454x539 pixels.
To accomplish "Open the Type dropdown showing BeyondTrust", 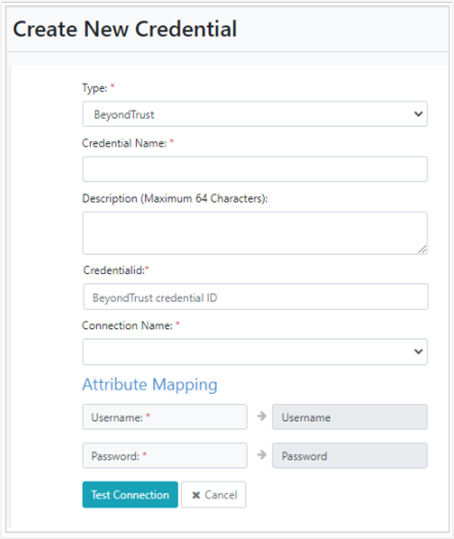I will tap(255, 114).
